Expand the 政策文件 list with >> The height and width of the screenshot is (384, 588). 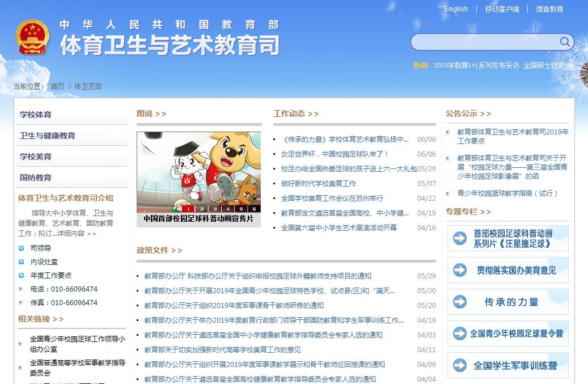pyautogui.click(x=176, y=250)
